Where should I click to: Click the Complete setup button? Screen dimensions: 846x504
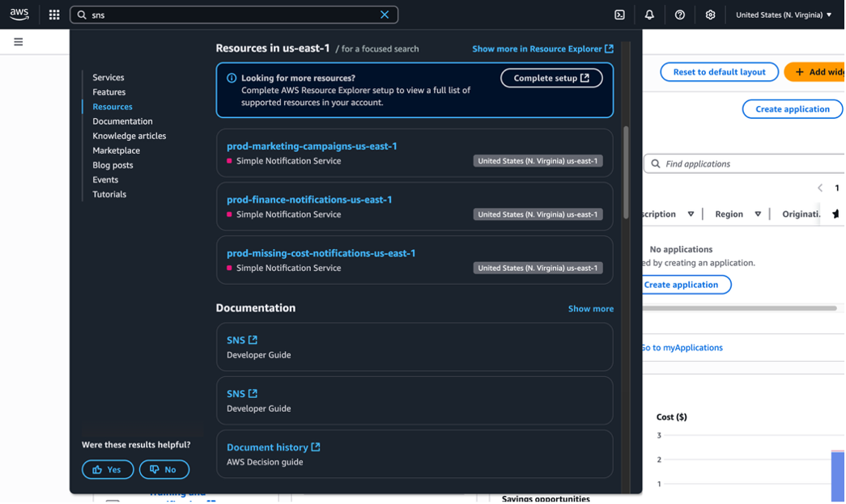551,78
